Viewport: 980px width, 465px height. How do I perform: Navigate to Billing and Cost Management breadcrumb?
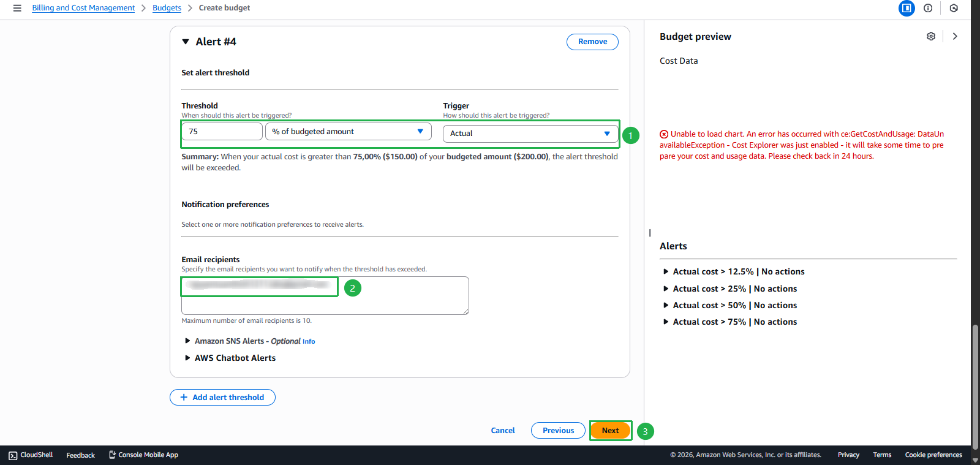83,8
